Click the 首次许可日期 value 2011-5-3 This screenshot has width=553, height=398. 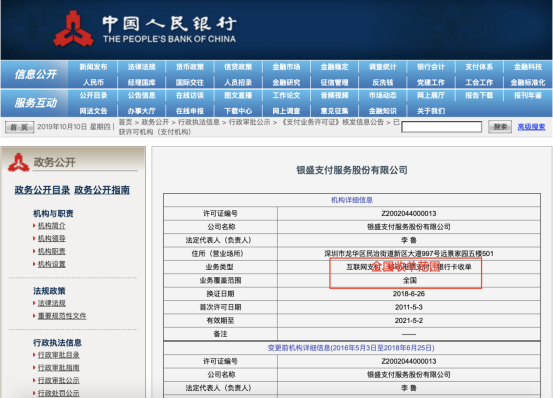[409, 307]
